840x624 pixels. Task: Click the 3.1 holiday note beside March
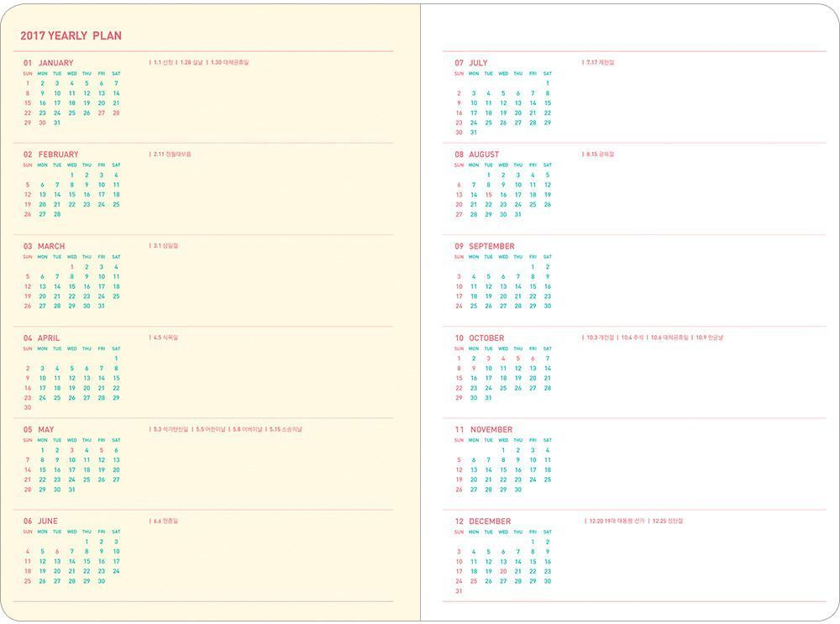coord(165,246)
